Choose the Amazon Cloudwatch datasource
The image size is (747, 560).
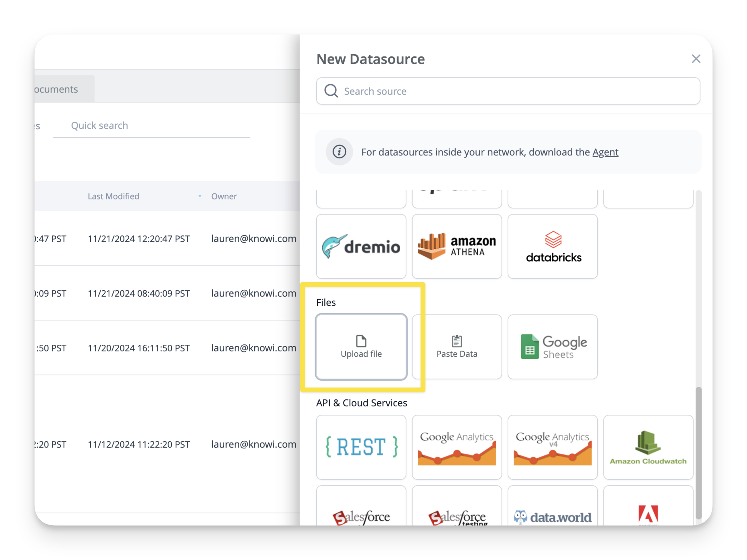pyautogui.click(x=648, y=447)
